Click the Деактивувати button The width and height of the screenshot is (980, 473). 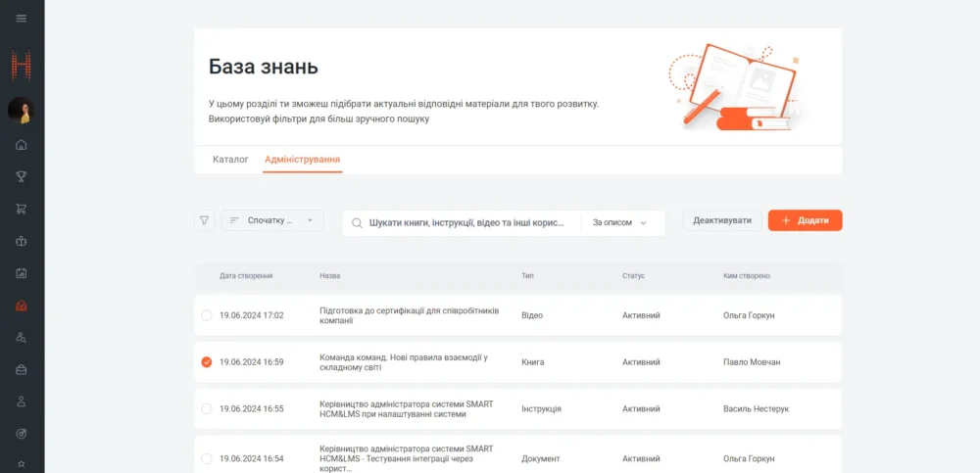(x=721, y=220)
